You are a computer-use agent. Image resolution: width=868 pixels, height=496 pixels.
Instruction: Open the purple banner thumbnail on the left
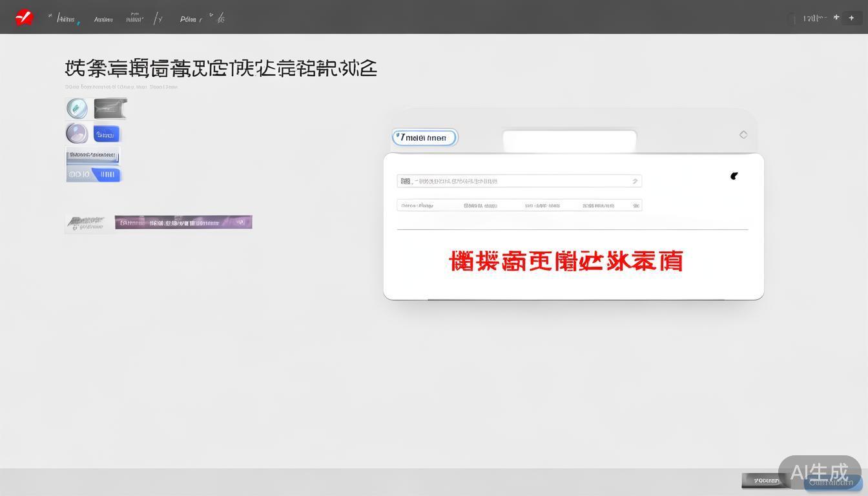click(x=183, y=222)
